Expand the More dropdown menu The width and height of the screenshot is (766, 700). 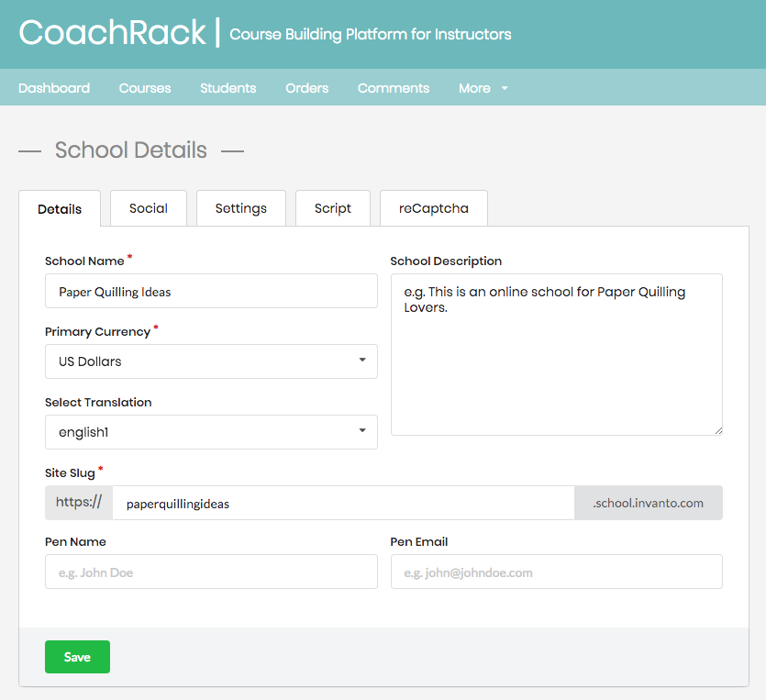tap(483, 88)
